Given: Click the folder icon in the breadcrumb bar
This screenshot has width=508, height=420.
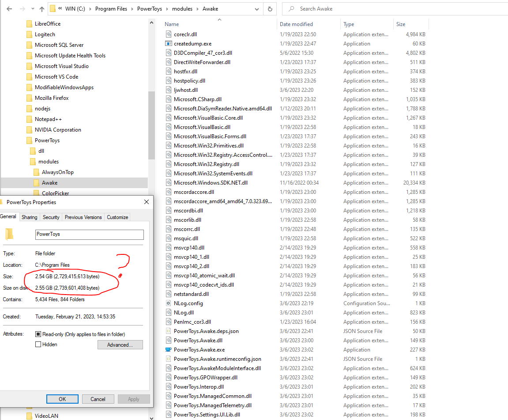Looking at the screenshot, I should tap(53, 8).
